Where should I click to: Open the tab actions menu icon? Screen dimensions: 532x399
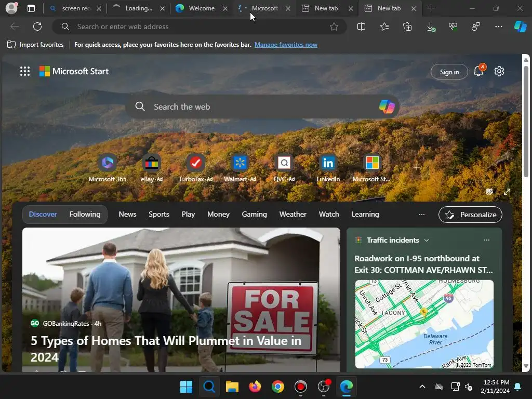[31, 8]
